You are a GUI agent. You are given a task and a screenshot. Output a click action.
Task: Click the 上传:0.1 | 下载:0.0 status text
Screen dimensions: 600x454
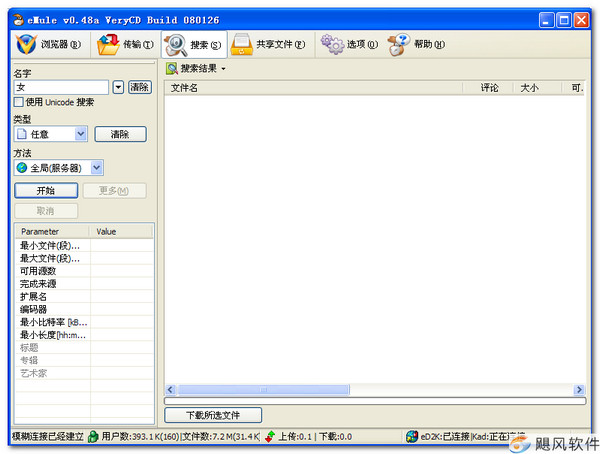coord(315,436)
